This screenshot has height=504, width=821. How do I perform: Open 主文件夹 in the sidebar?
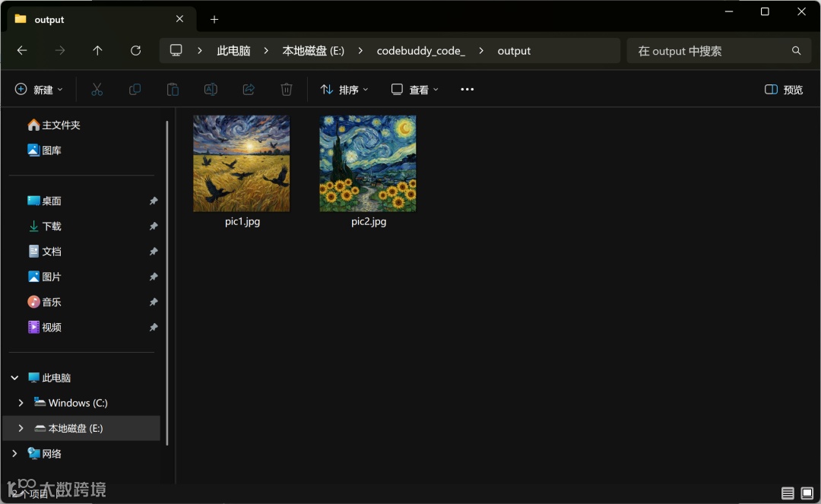coord(55,125)
